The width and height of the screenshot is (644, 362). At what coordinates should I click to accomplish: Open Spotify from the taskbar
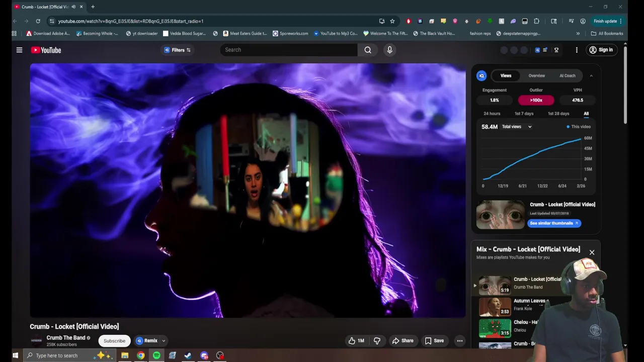point(156,355)
